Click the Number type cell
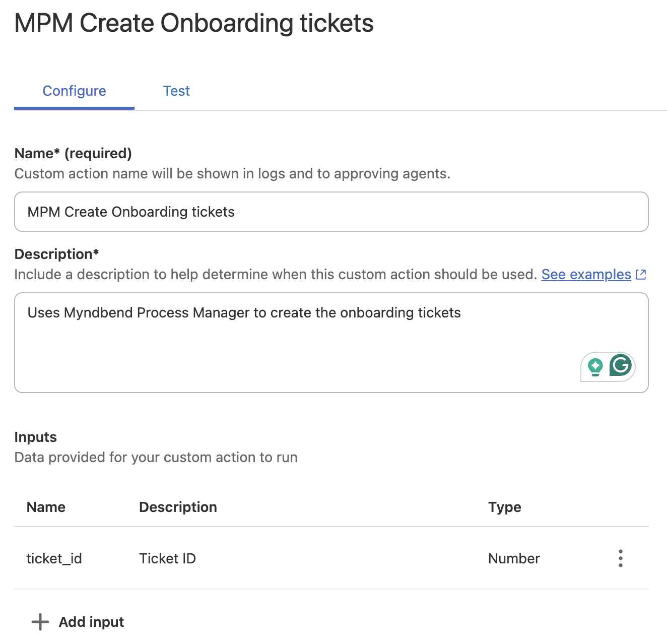This screenshot has width=667, height=644. [x=514, y=558]
